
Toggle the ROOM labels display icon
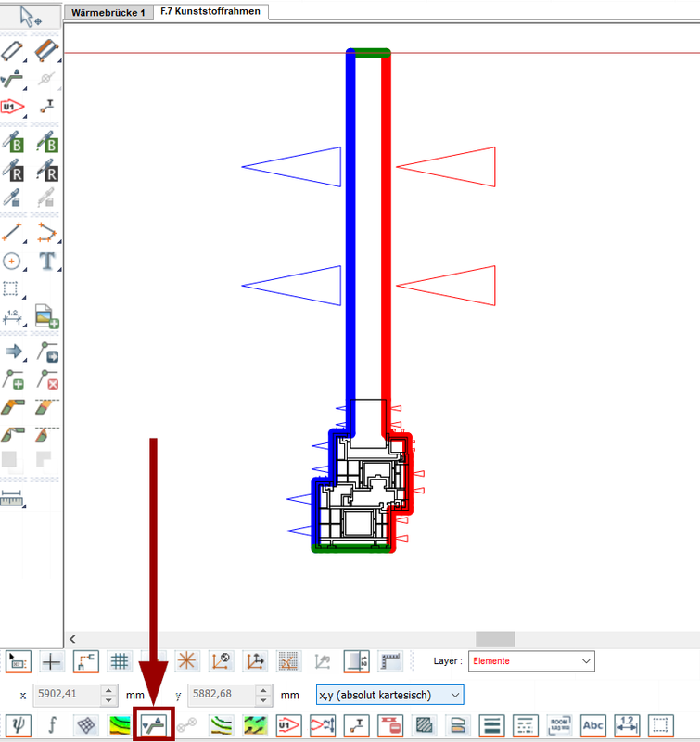coord(558,725)
